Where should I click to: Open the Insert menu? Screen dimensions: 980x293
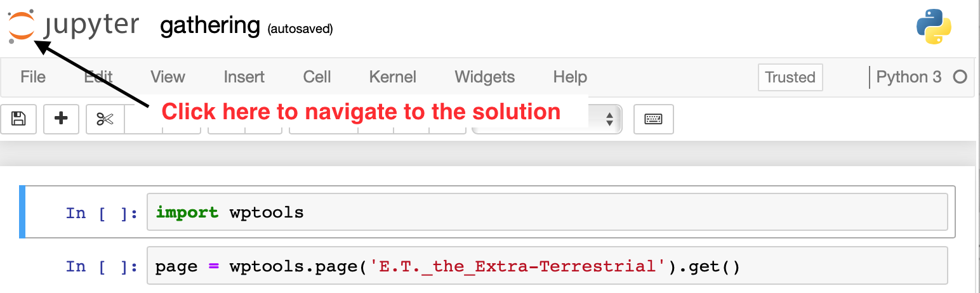(x=244, y=77)
